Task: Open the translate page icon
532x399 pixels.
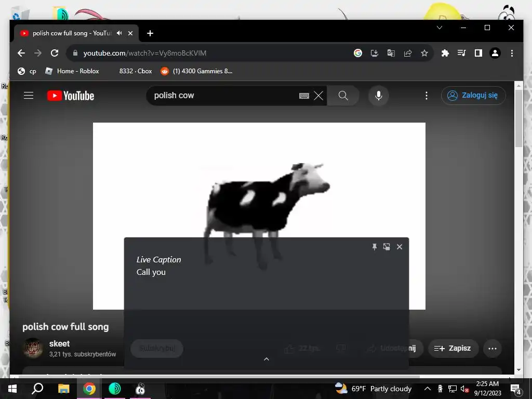Action: pyautogui.click(x=391, y=53)
